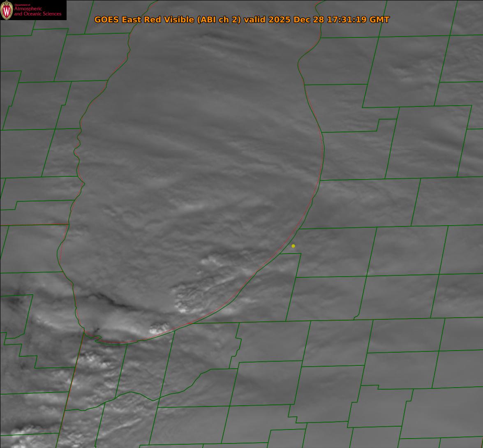Click the '17:31:19' timestamp

(x=344, y=20)
